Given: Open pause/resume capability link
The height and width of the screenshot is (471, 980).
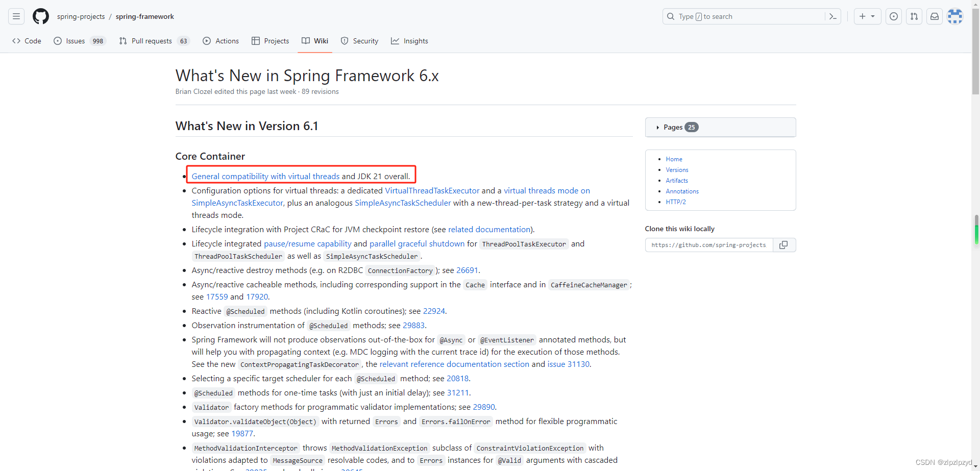Looking at the screenshot, I should click(x=308, y=243).
